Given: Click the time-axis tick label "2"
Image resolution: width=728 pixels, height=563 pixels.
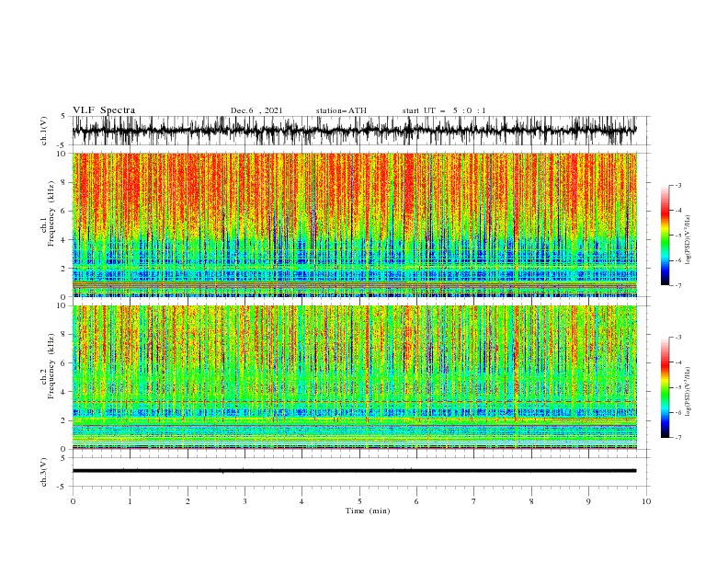Looking at the screenshot, I should [188, 501].
